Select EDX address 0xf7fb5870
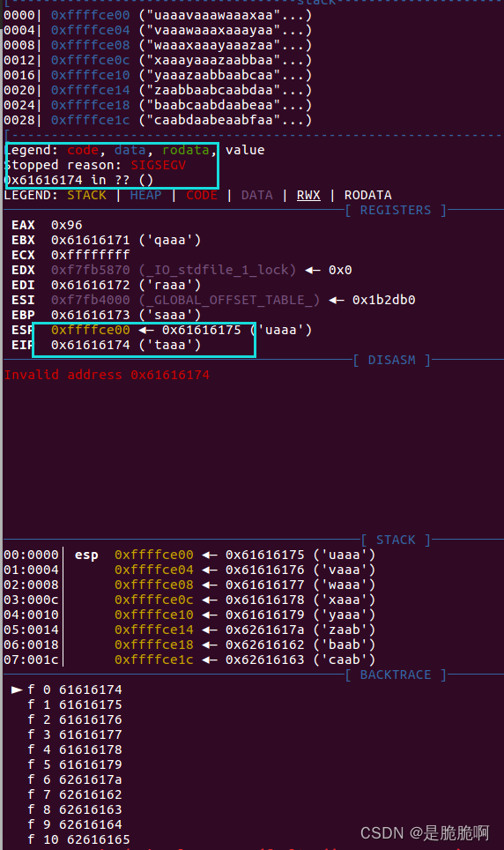The height and width of the screenshot is (850, 504). (x=91, y=270)
